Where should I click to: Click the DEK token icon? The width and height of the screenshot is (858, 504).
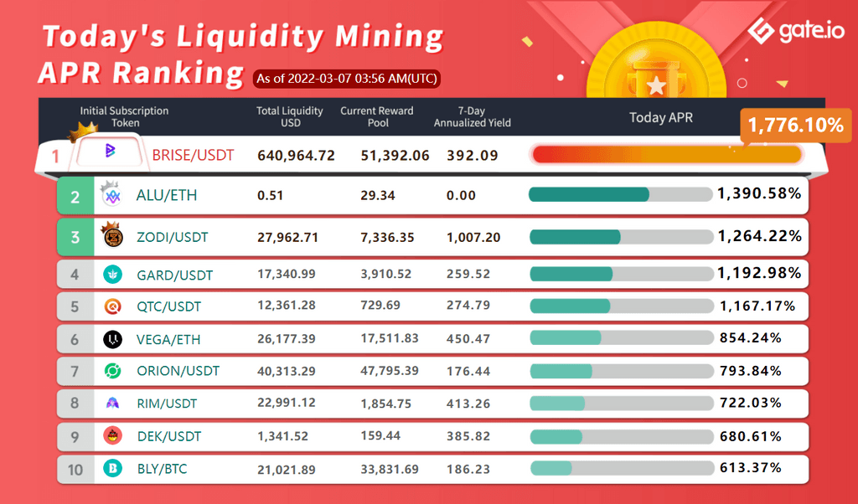point(111,436)
